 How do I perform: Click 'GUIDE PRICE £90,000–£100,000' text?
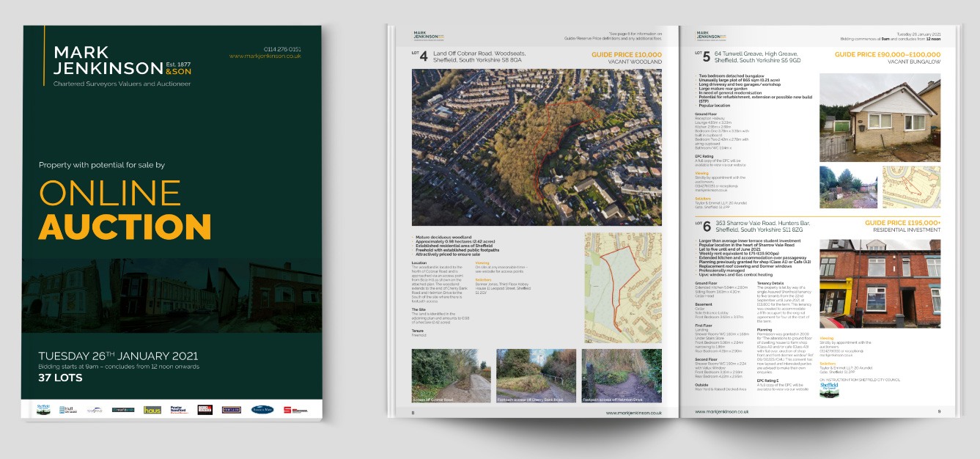[x=888, y=55]
